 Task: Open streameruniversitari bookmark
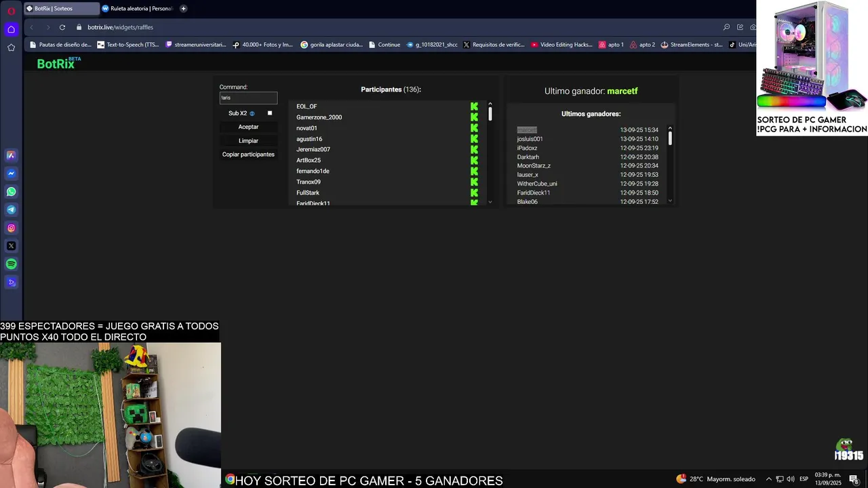[196, 45]
